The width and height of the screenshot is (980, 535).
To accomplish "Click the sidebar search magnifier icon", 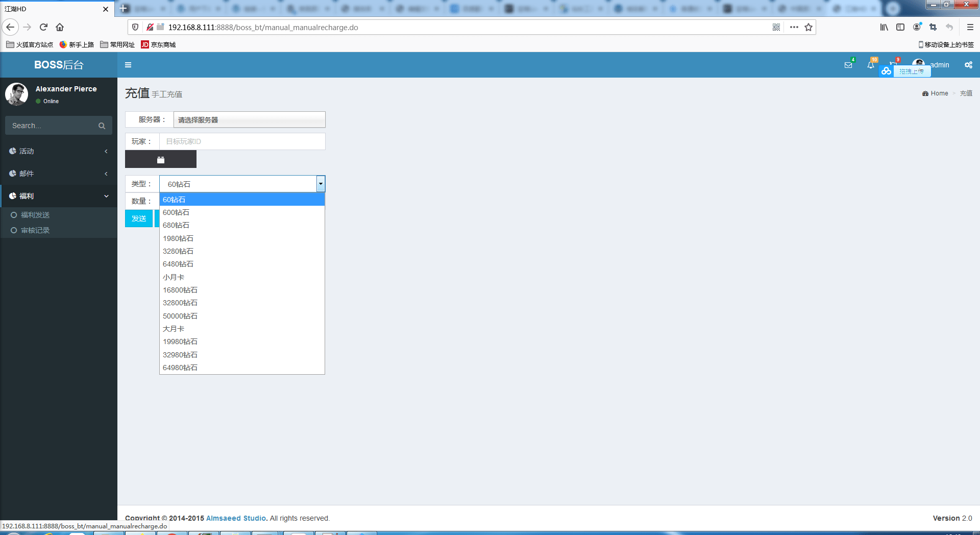I will 102,126.
